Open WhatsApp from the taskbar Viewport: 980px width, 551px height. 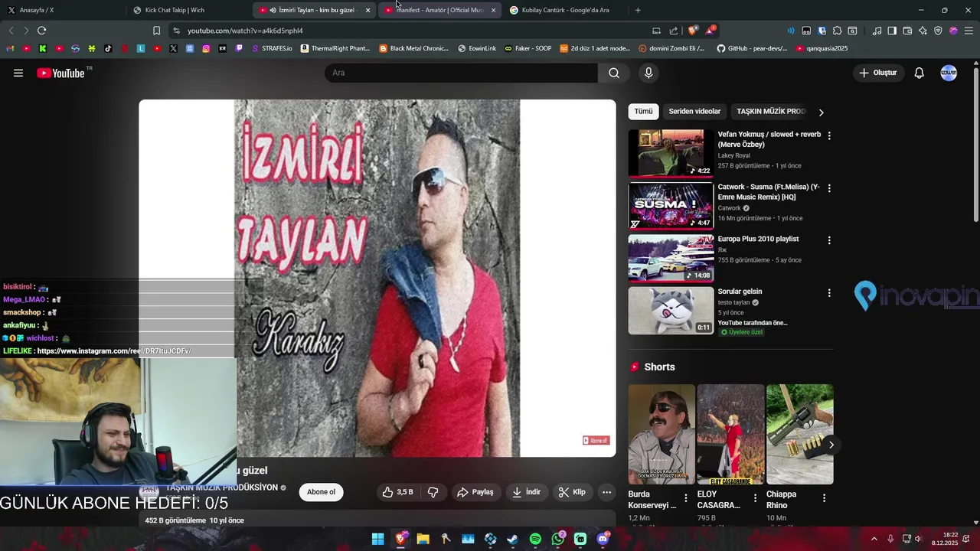(558, 539)
